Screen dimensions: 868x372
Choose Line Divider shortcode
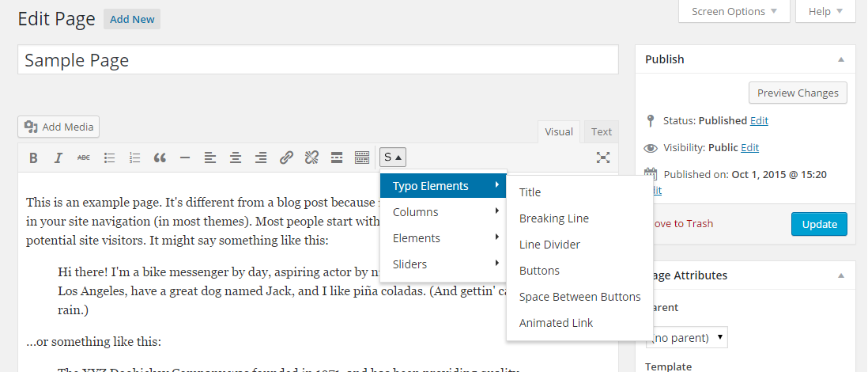[579, 245]
